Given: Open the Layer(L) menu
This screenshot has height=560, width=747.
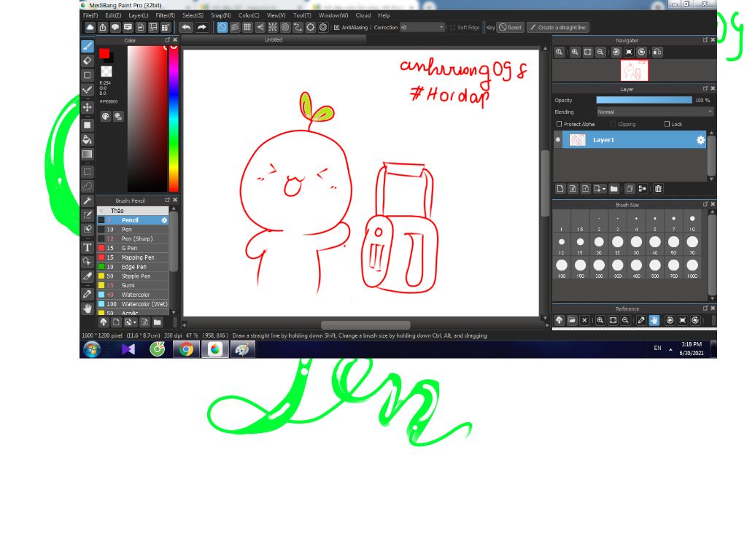Looking at the screenshot, I should tap(138, 15).
